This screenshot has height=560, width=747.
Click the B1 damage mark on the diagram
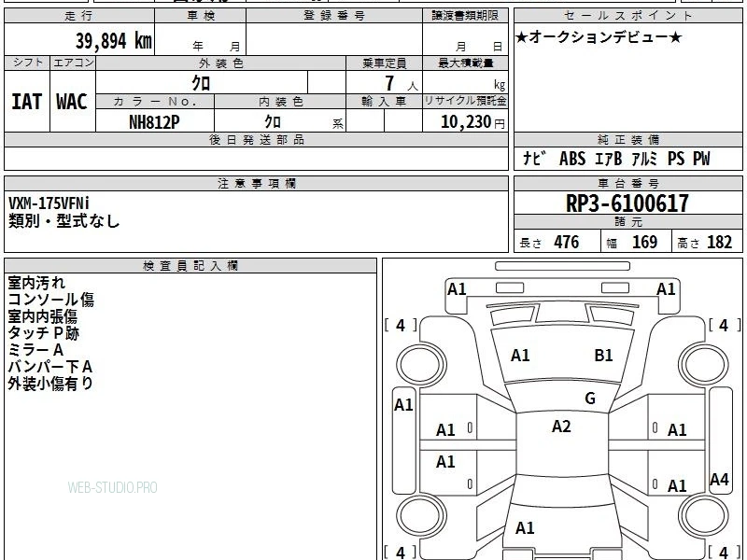603,356
